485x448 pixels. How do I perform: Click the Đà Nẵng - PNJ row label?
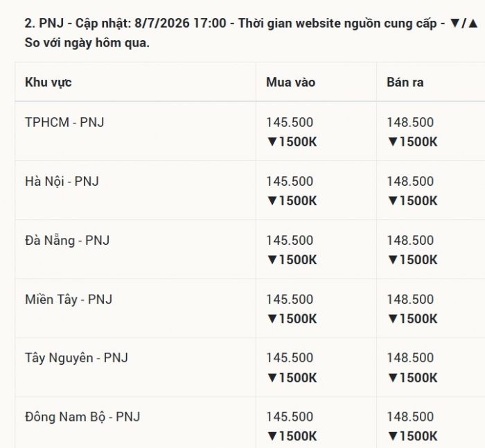click(x=67, y=241)
